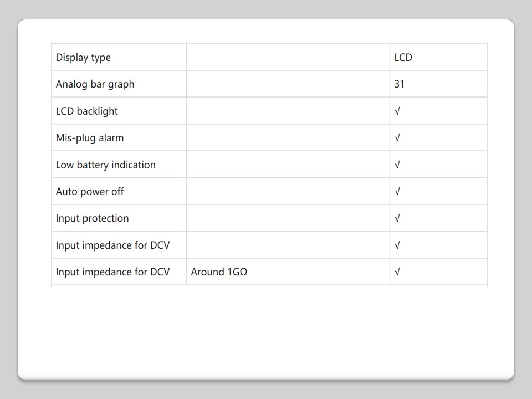This screenshot has height=399, width=532.
Task: Select the checkmark beside Mis-plug alarm
Action: pyautogui.click(x=397, y=138)
